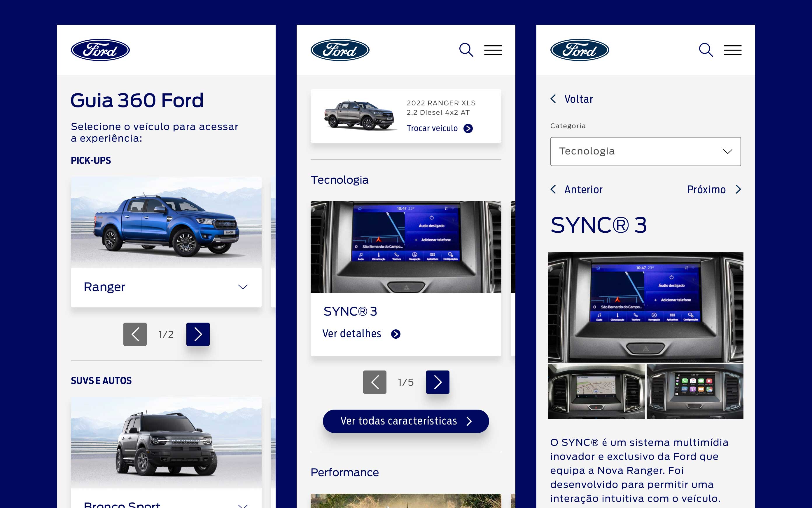The width and height of the screenshot is (812, 508).
Task: Click the PICK-UPS section heading
Action: point(91,160)
